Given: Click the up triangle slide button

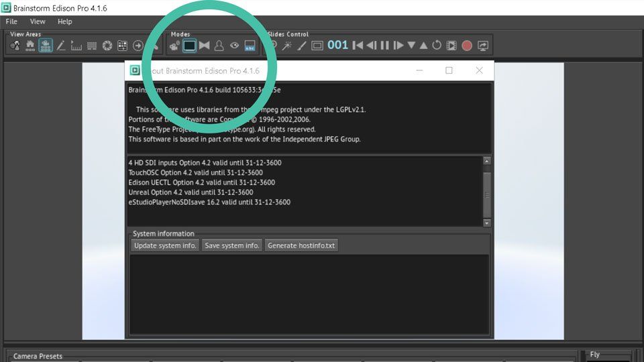Looking at the screenshot, I should pos(423,46).
